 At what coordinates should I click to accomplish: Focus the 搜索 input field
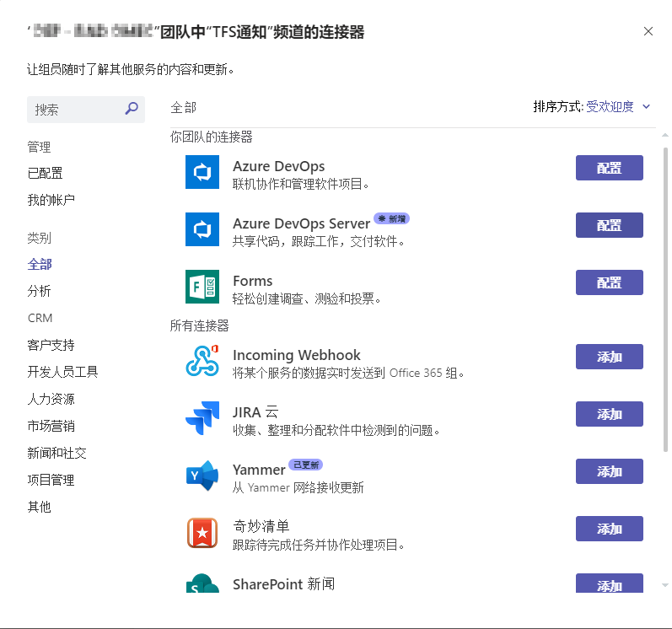pyautogui.click(x=86, y=110)
